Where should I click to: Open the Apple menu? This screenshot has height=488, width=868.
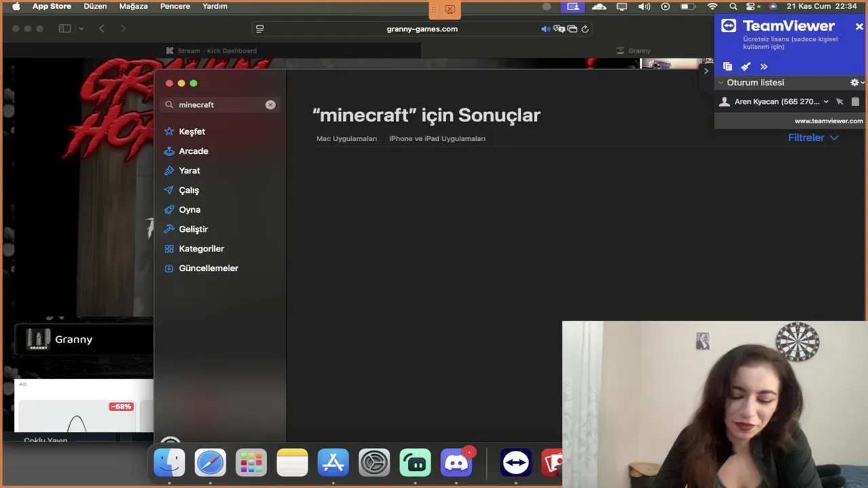click(x=16, y=6)
